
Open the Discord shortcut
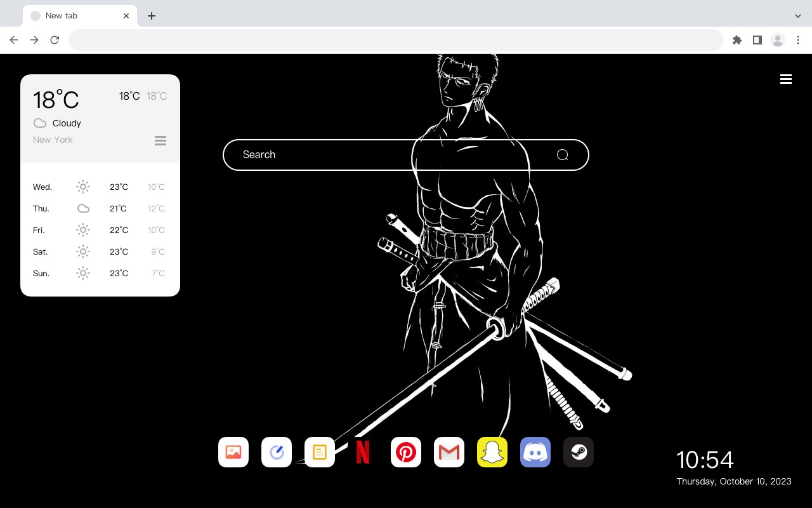tap(535, 452)
